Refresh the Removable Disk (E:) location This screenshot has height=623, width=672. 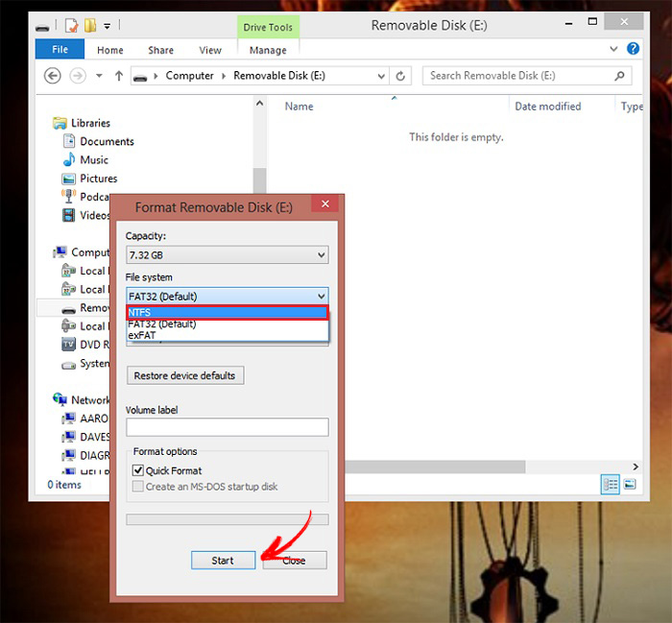pos(400,76)
